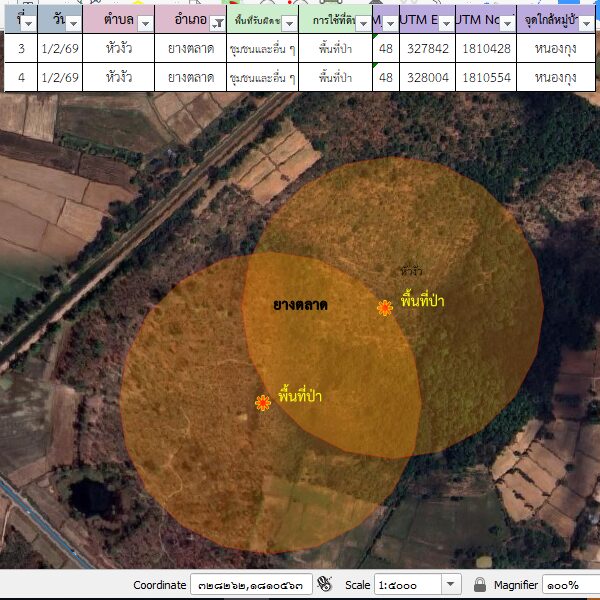Open the ตำบล column filter dropdown
The width and height of the screenshot is (600, 600).
coord(145,22)
